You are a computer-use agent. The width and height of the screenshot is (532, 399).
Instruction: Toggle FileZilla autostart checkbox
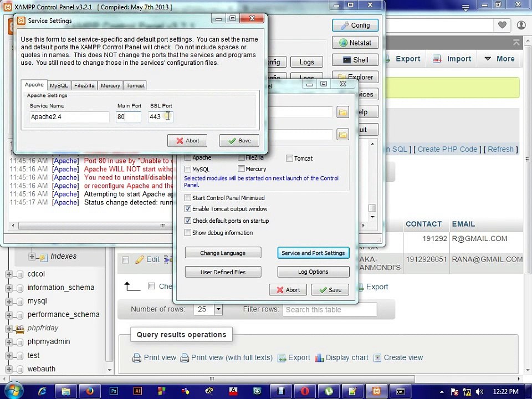coord(241,158)
